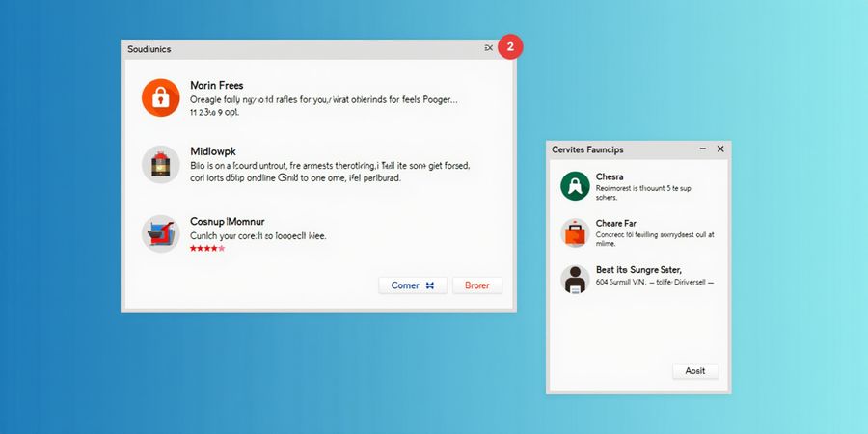Close the Cervites Fauncips window

pos(720,149)
